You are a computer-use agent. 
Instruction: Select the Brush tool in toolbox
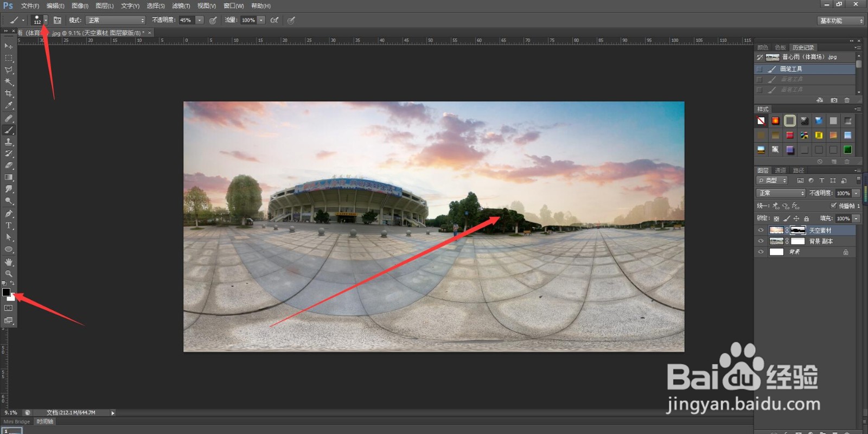tap(8, 130)
